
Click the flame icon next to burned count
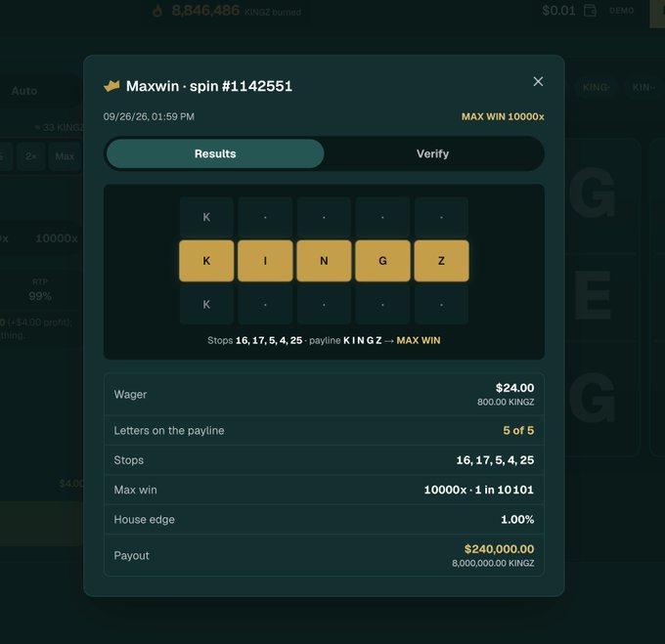pos(157,11)
